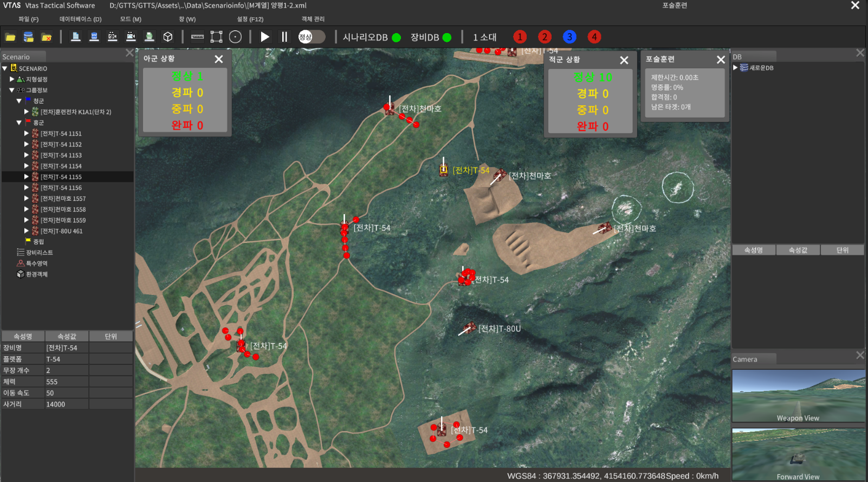The height and width of the screenshot is (482, 868).
Task: Click the open folder toolbar icon
Action: pyautogui.click(x=10, y=37)
